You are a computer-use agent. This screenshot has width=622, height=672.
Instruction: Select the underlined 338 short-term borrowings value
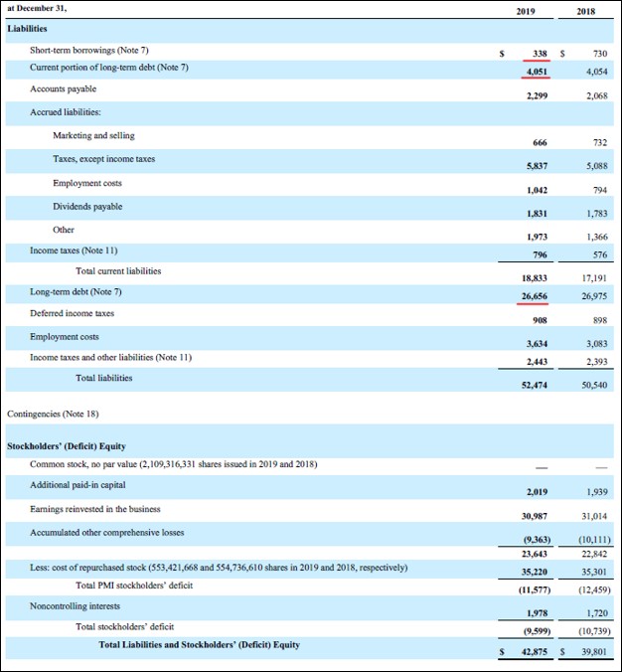(540, 52)
